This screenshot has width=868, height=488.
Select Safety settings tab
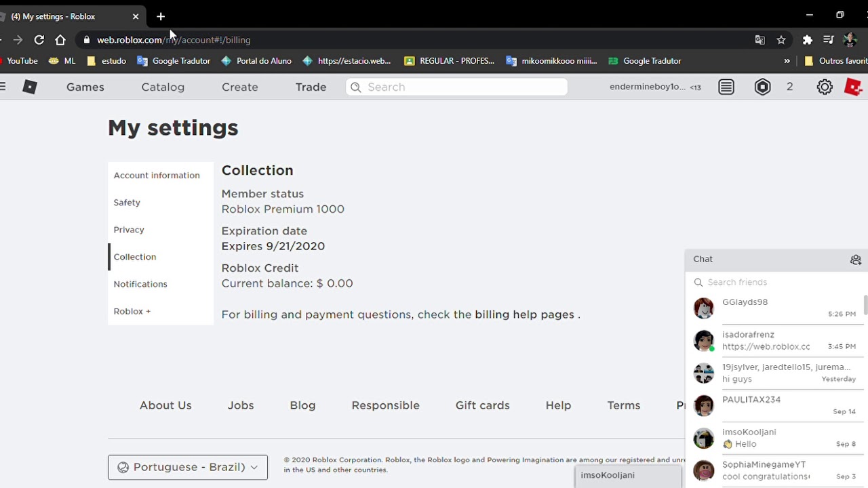161,203
